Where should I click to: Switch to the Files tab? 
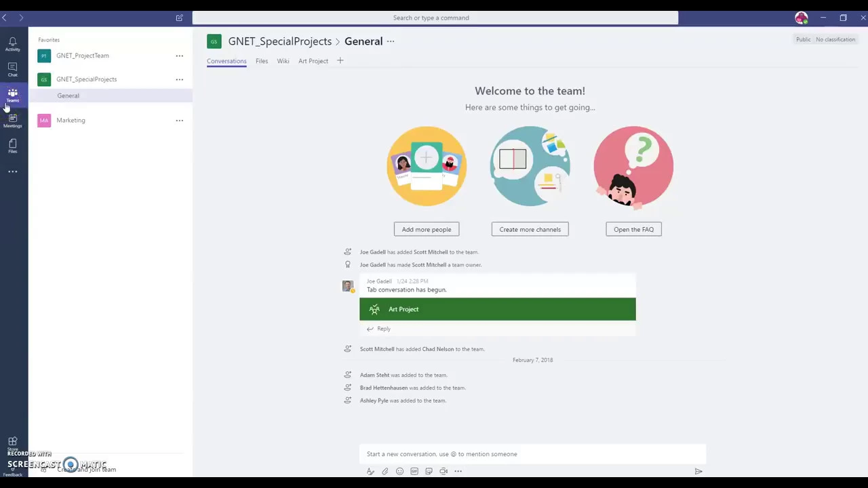[262, 61]
